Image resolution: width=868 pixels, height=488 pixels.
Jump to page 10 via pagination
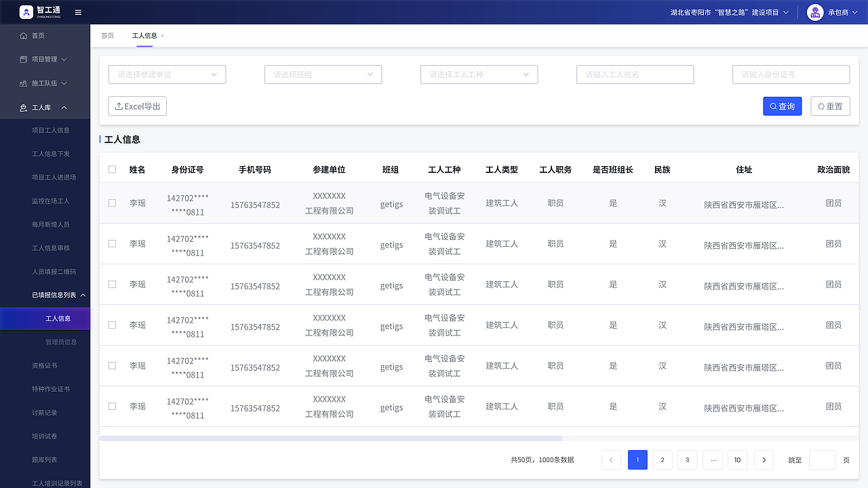click(x=737, y=460)
